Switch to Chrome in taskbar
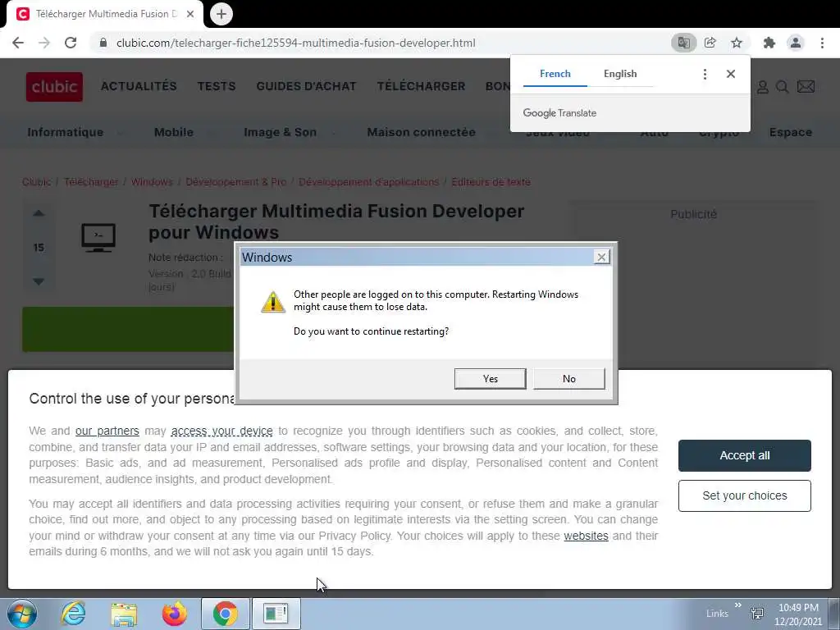Image resolution: width=840 pixels, height=630 pixels. point(226,614)
